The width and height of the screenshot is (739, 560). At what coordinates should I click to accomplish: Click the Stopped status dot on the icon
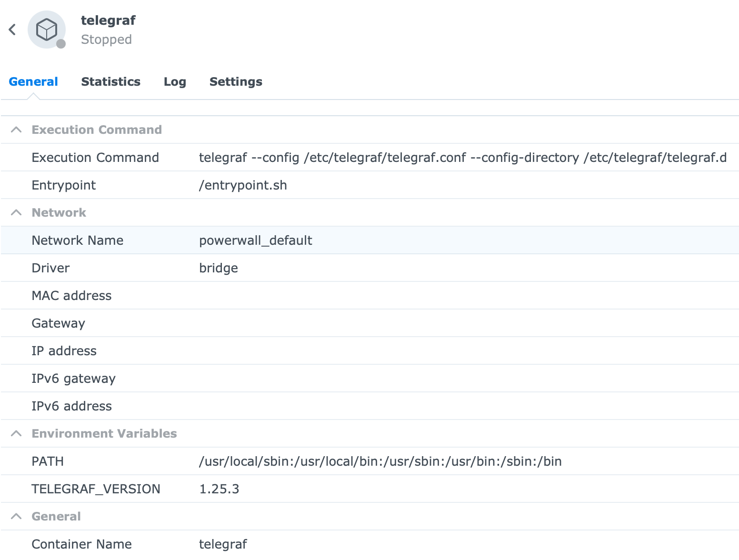click(61, 43)
